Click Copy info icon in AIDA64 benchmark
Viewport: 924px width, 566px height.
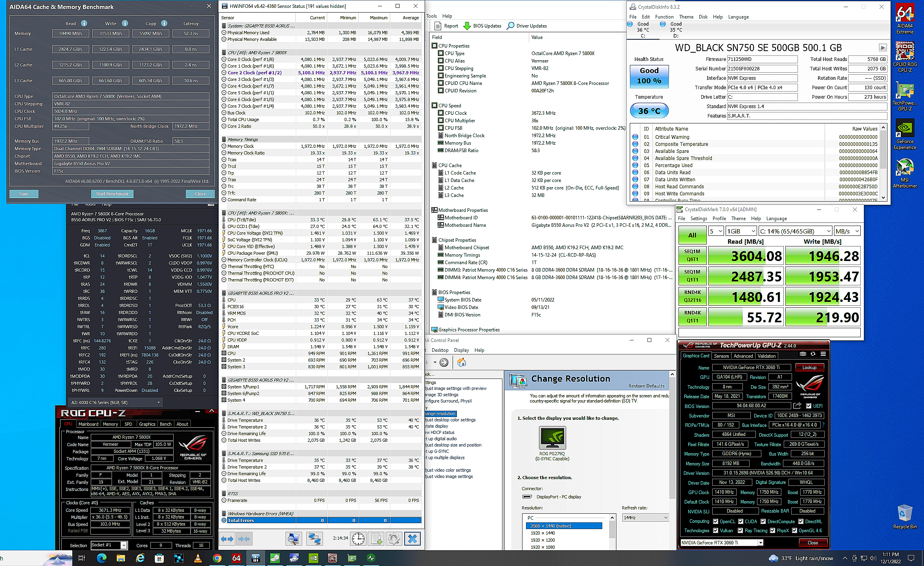tap(164, 24)
